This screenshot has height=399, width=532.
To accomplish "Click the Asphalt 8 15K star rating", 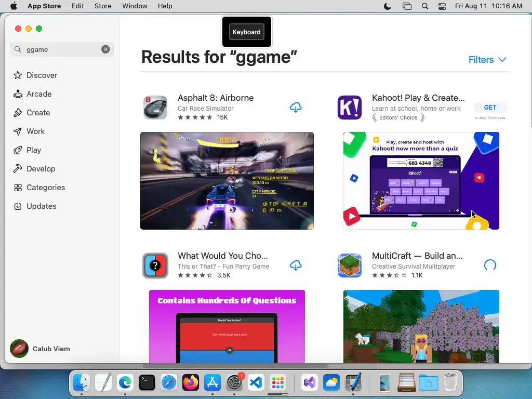I will coord(203,117).
